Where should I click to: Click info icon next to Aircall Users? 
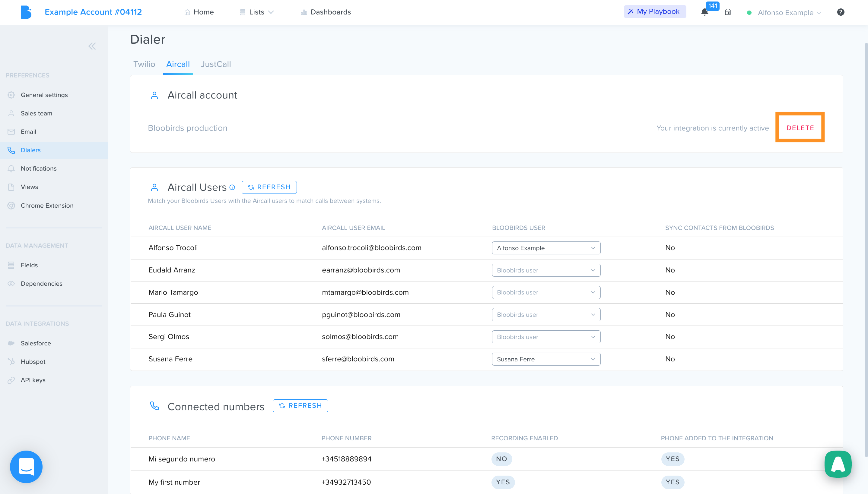coord(232,187)
